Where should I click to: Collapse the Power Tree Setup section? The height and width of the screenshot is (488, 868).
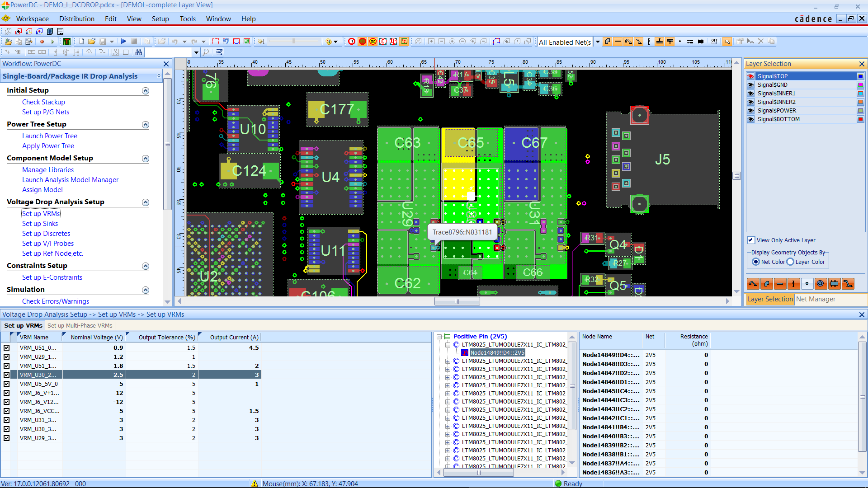point(146,124)
